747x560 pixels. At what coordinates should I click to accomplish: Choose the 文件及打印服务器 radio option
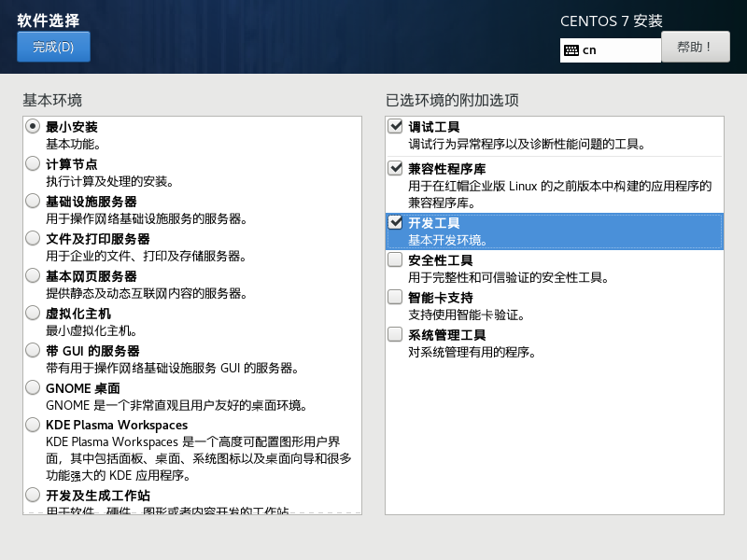pyautogui.click(x=33, y=238)
